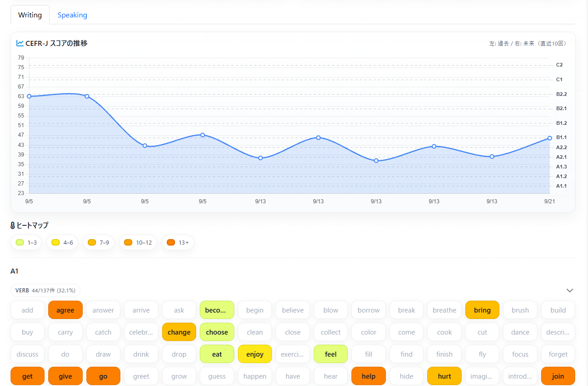Select the Writing tab
Screen dimensions: 588x386
30,15
